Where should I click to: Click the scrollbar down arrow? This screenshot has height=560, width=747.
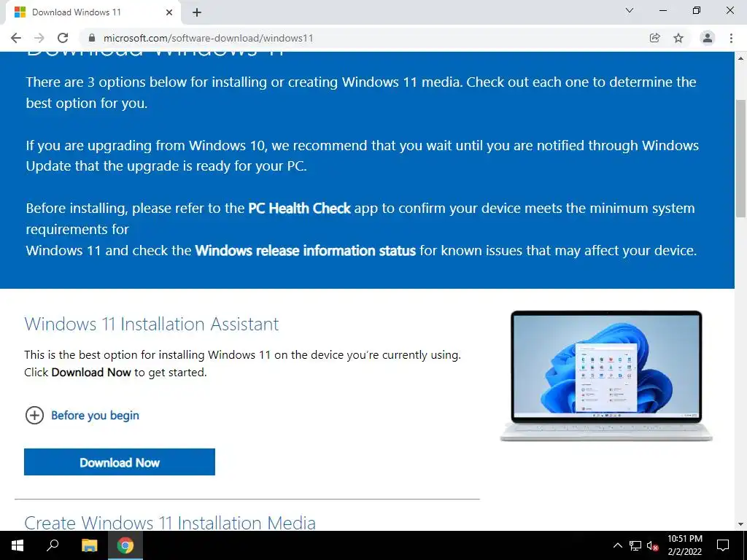point(741,524)
